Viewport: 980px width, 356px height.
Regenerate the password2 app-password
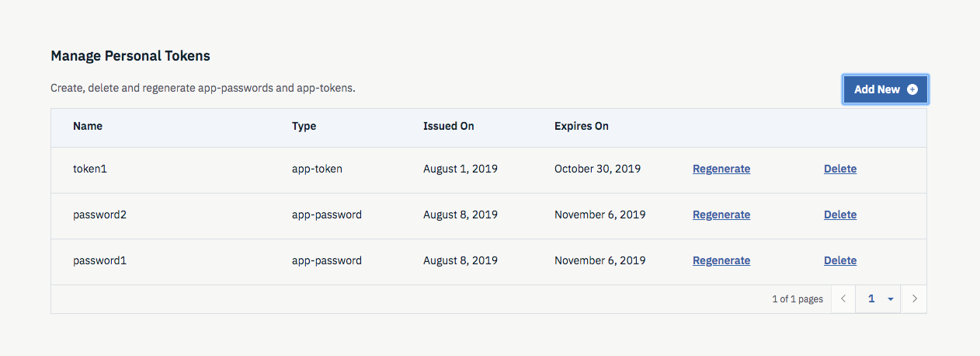pos(721,215)
